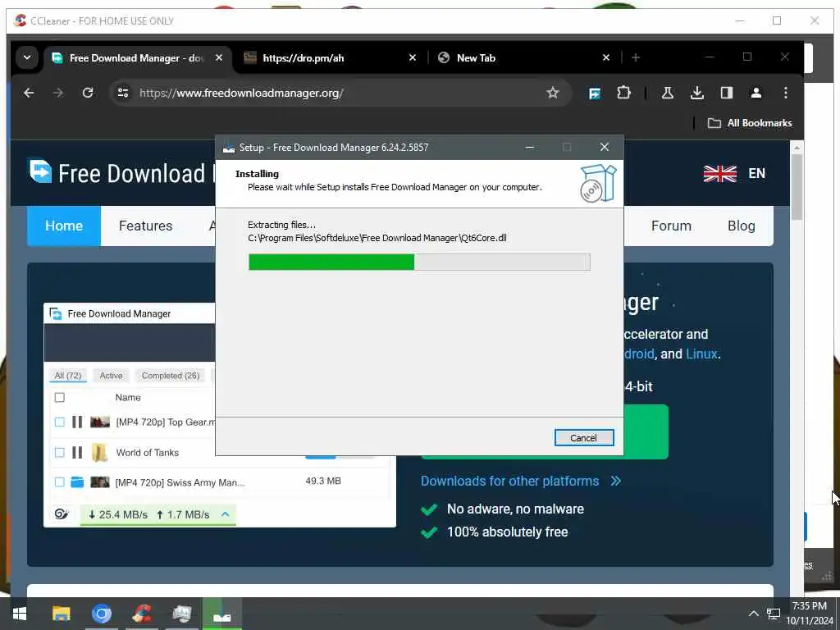
Task: Select the Completed (26) filter tab
Action: [171, 376]
